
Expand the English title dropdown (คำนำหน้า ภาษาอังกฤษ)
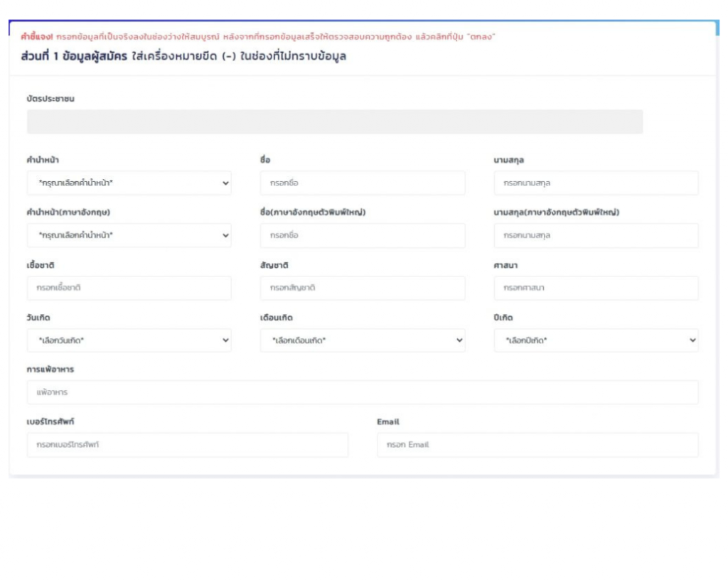pos(129,235)
